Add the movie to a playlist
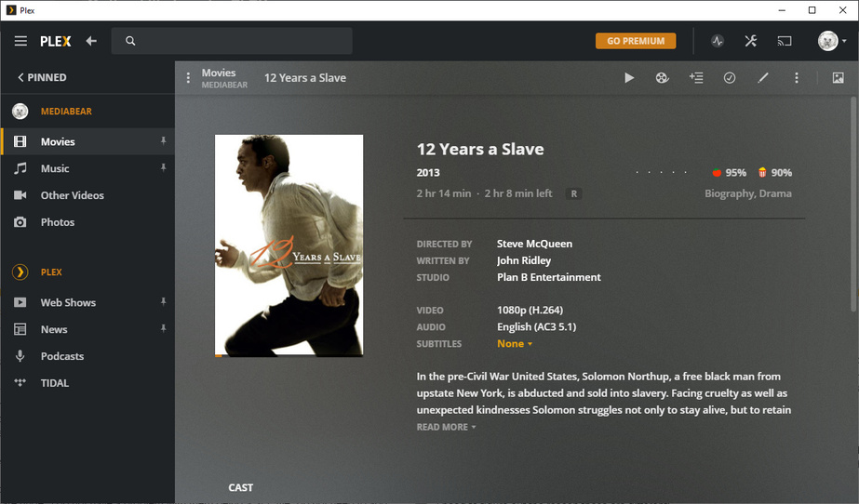 point(696,78)
